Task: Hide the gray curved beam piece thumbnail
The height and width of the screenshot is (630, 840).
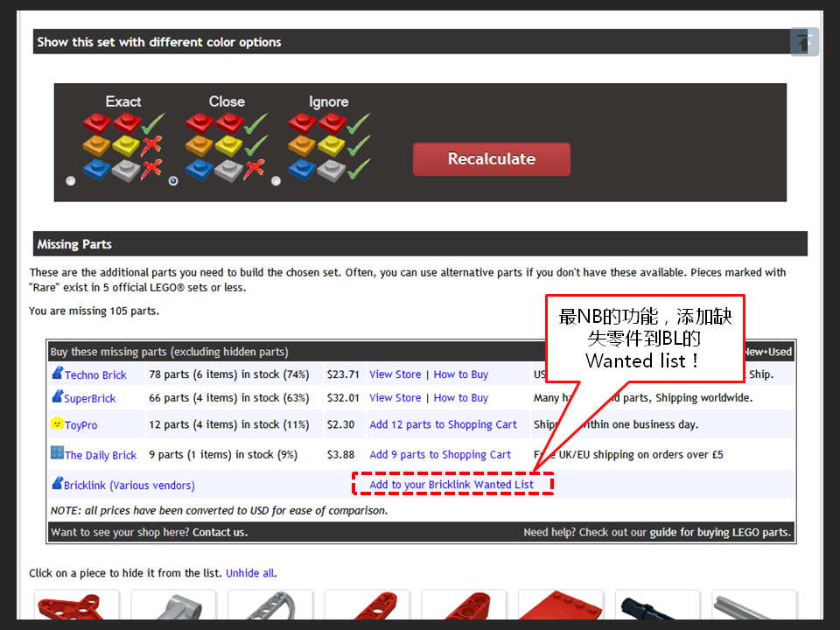Action: pyautogui.click(x=270, y=605)
